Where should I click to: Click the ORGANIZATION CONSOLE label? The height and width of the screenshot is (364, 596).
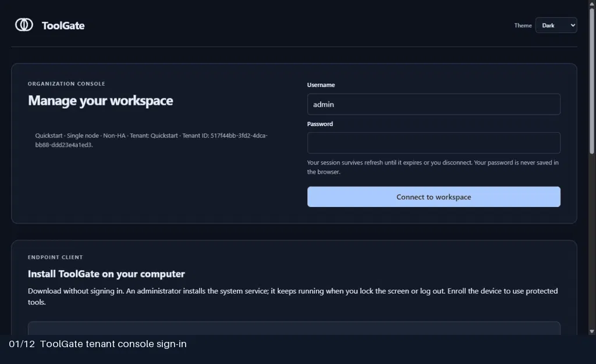tap(66, 84)
